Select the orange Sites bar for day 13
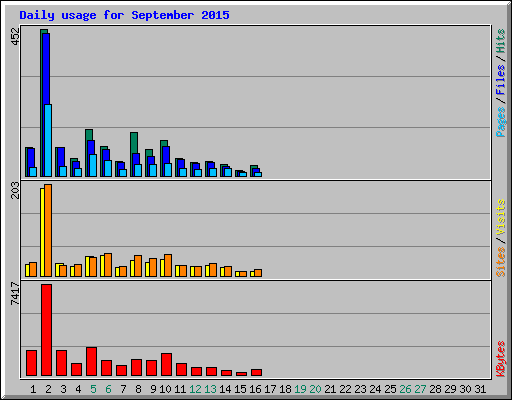 click(213, 270)
